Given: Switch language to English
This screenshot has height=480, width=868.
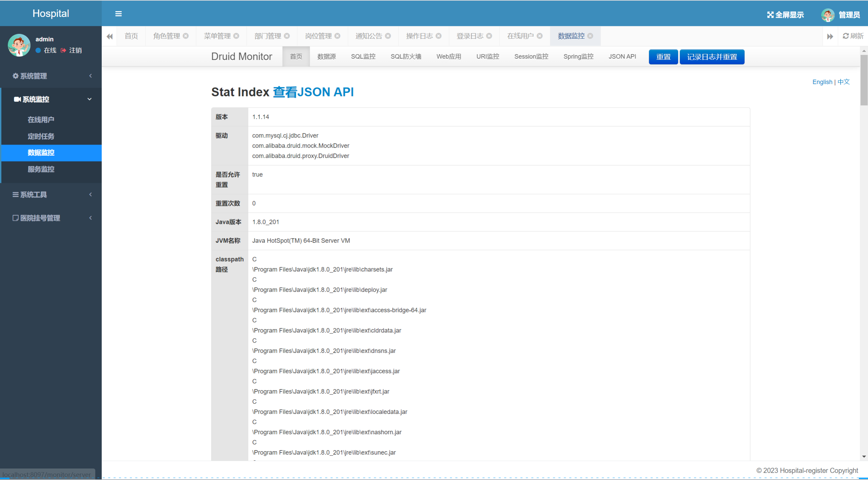Looking at the screenshot, I should [822, 82].
